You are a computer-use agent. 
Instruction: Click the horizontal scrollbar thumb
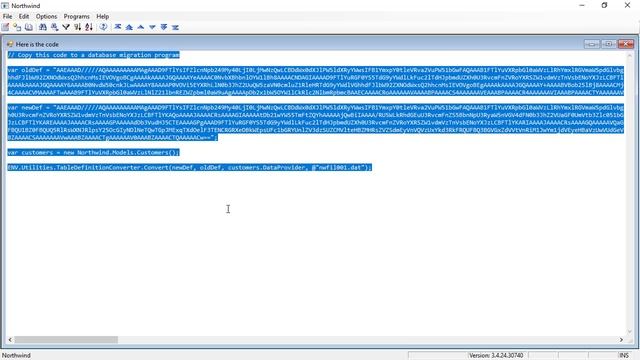(66, 340)
